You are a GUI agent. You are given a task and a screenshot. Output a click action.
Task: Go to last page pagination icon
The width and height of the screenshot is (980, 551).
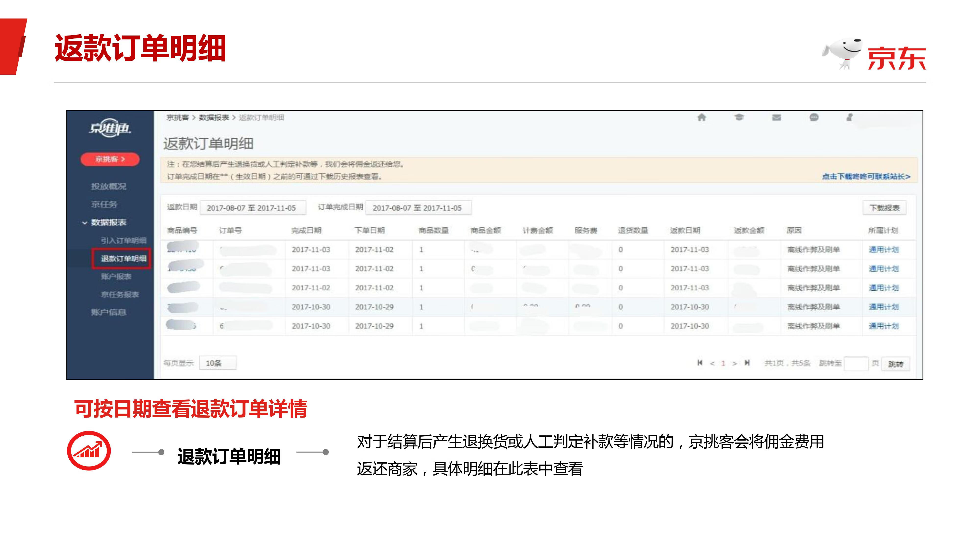(747, 363)
